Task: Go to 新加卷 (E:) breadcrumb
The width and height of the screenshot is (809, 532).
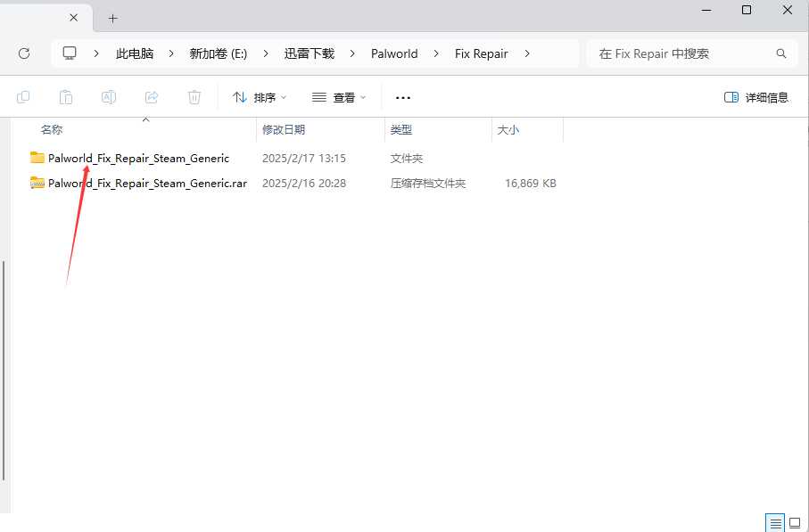Action: pos(219,53)
